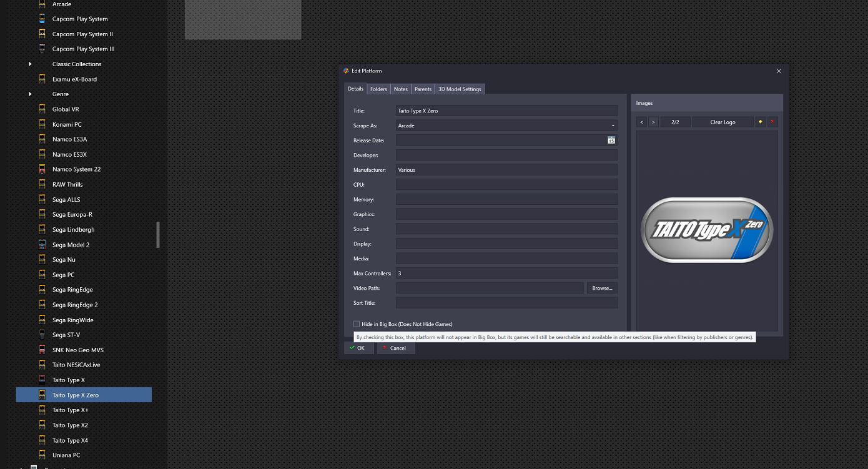Switch to the Parents tab
This screenshot has width=868, height=469.
click(x=423, y=89)
